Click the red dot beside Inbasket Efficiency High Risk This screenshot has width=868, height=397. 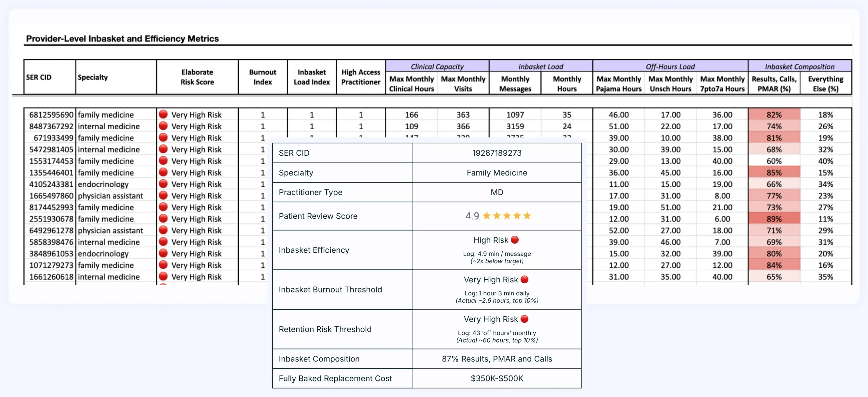[514, 240]
